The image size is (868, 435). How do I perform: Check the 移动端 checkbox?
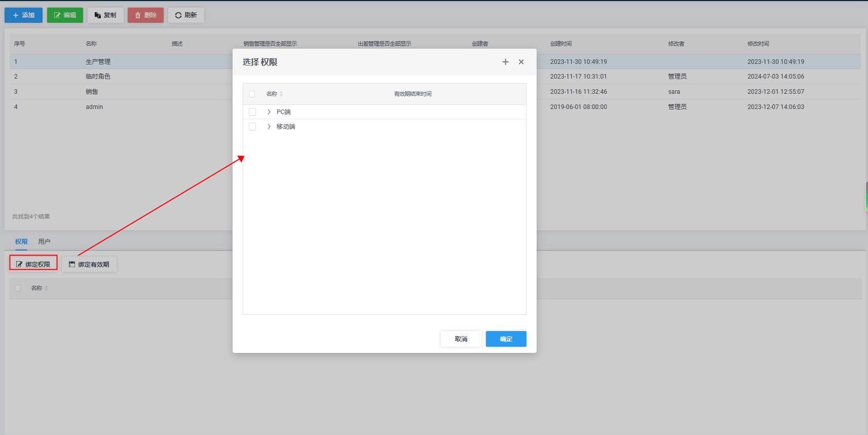point(252,127)
